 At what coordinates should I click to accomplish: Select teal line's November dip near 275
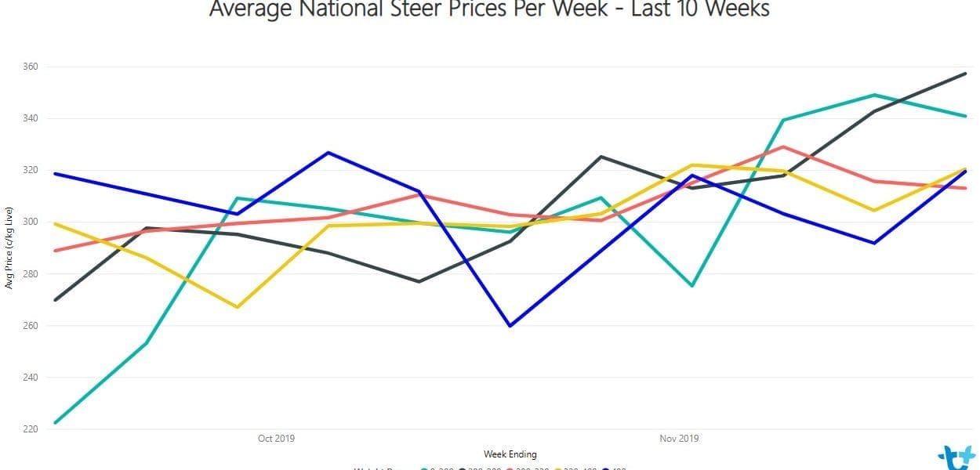pos(692,286)
